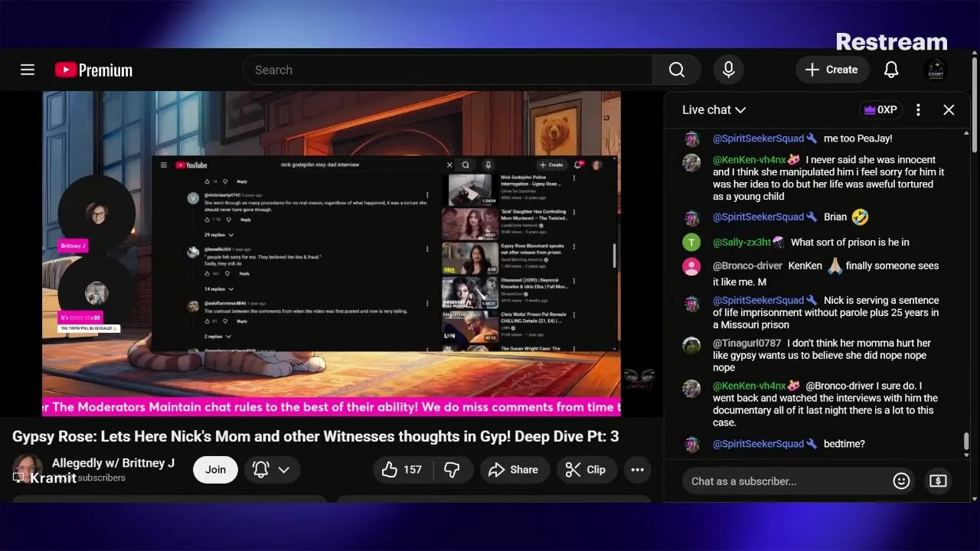This screenshot has height=551, width=980.
Task: Click embedded YouTube logo in stream
Action: [191, 165]
